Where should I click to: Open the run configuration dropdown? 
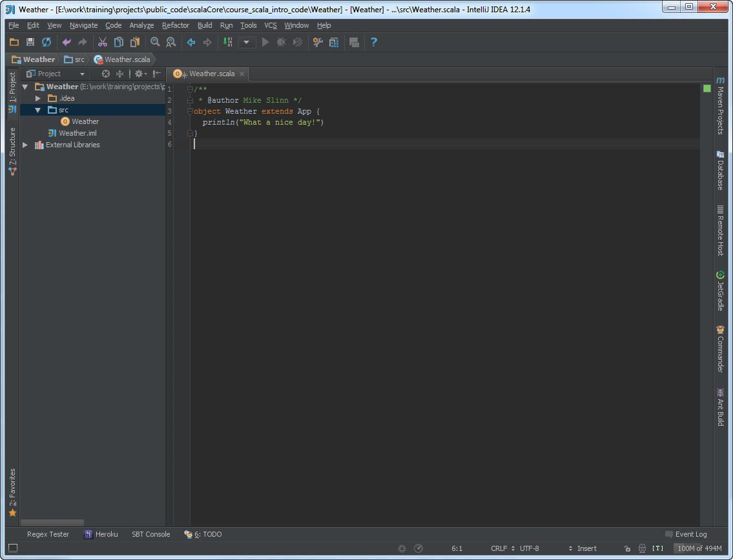pyautogui.click(x=247, y=42)
